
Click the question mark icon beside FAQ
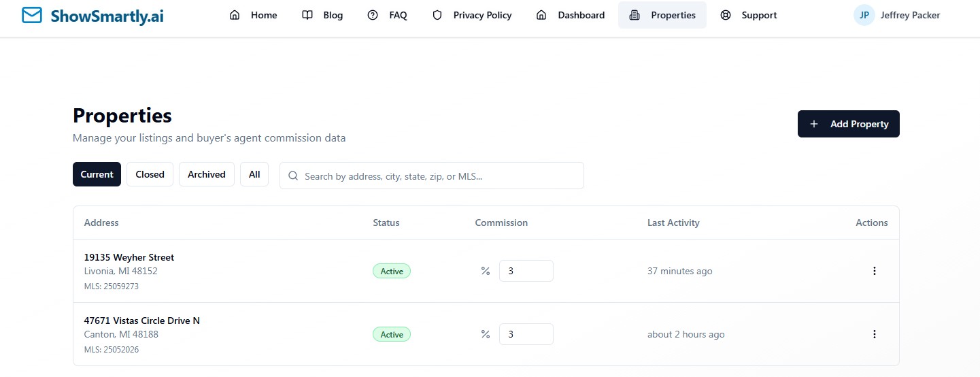[373, 15]
